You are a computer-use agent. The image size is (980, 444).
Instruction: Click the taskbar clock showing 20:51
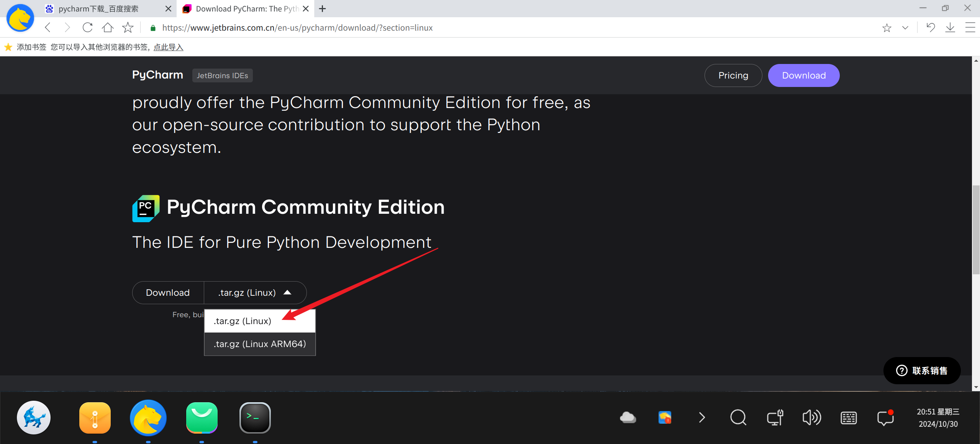pyautogui.click(x=938, y=418)
